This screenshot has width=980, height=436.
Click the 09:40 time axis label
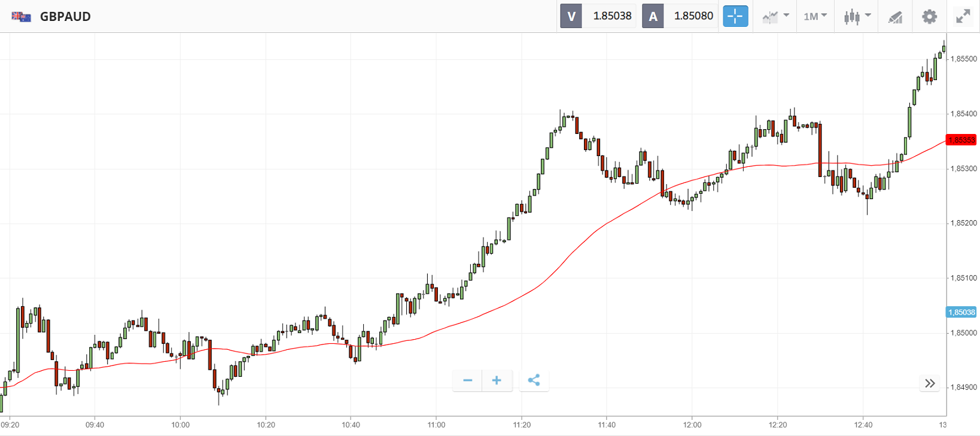point(95,425)
